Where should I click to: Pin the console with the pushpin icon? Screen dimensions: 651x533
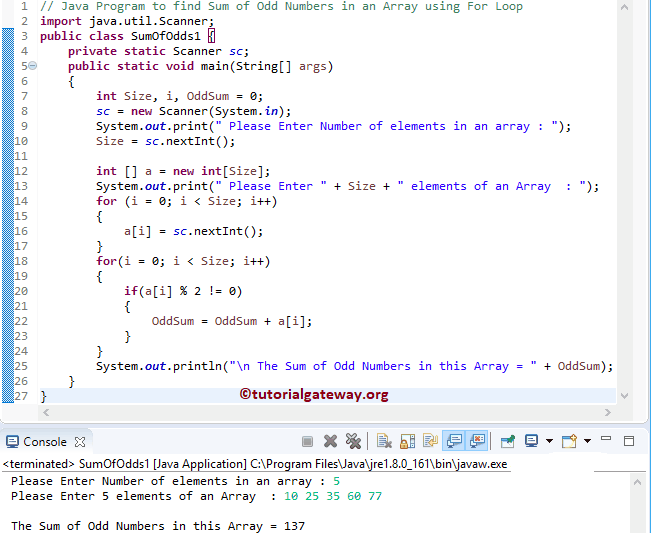[x=508, y=441]
